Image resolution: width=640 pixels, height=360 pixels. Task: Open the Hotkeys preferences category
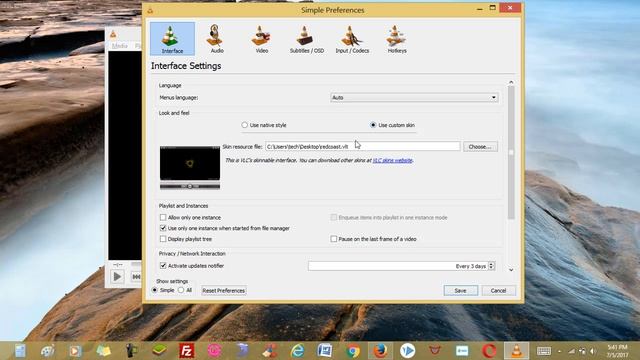tap(397, 39)
